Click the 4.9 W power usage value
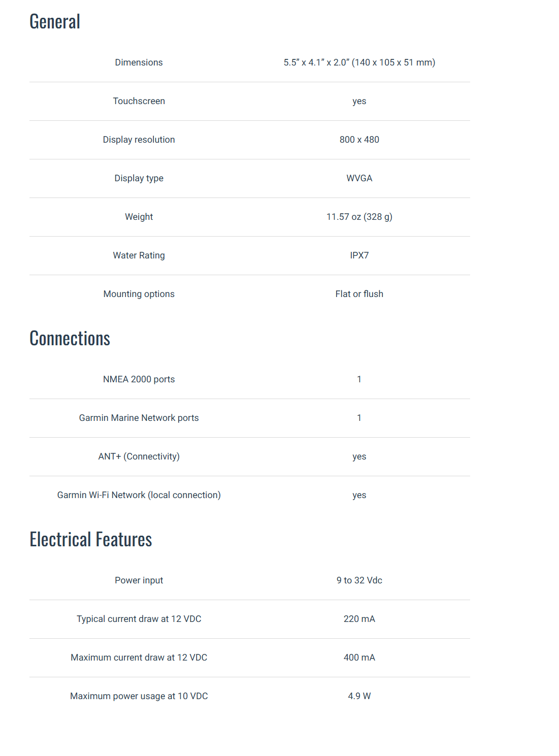 point(359,696)
